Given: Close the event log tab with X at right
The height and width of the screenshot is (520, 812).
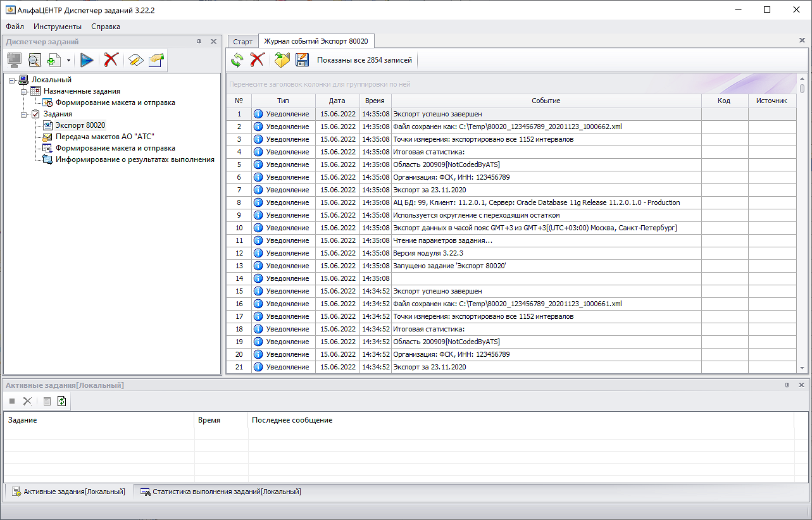Looking at the screenshot, I should pos(802,40).
